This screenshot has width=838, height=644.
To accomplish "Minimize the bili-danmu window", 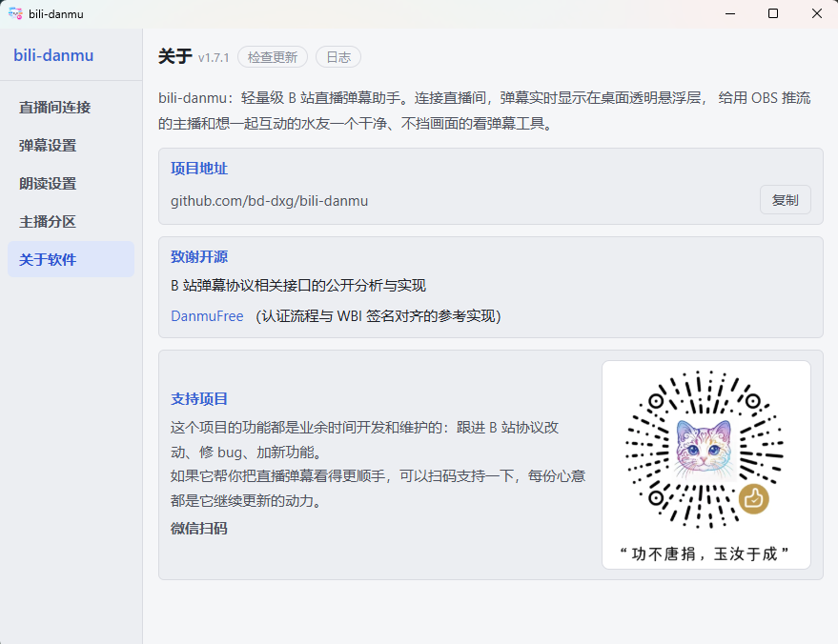I will [x=730, y=14].
